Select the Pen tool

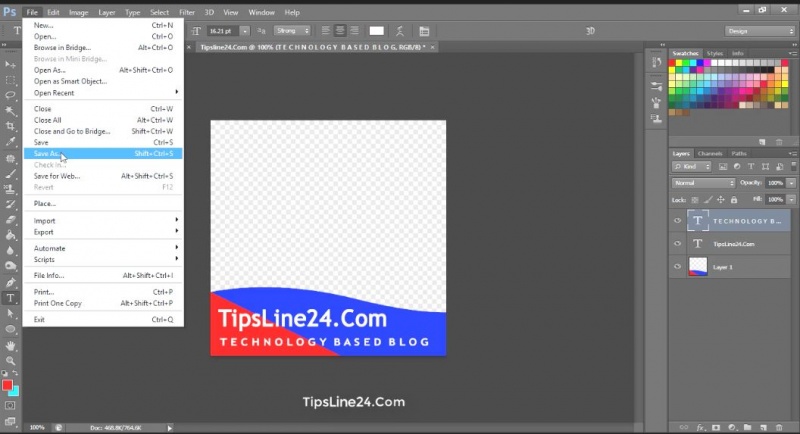tap(10, 282)
